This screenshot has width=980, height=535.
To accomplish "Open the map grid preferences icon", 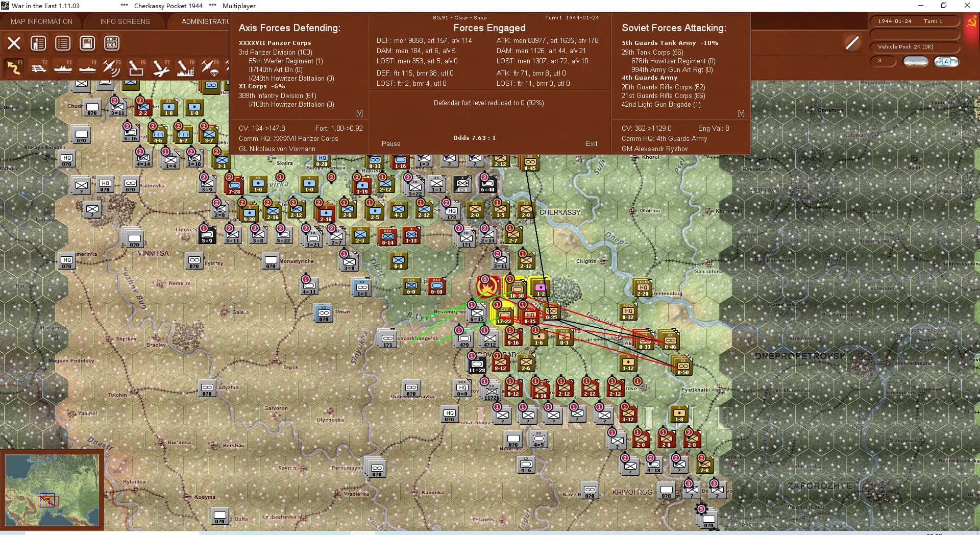I will click(112, 43).
